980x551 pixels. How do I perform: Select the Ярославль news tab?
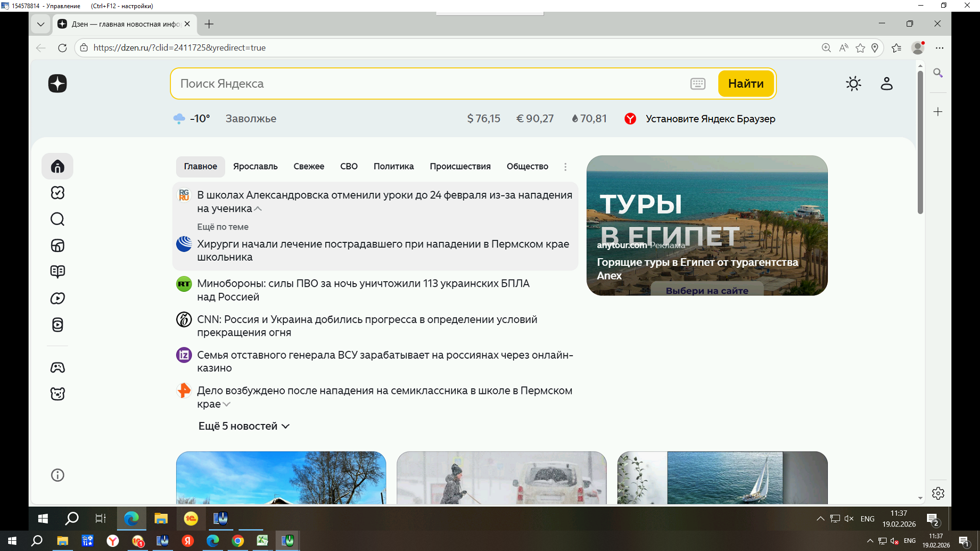tap(255, 166)
